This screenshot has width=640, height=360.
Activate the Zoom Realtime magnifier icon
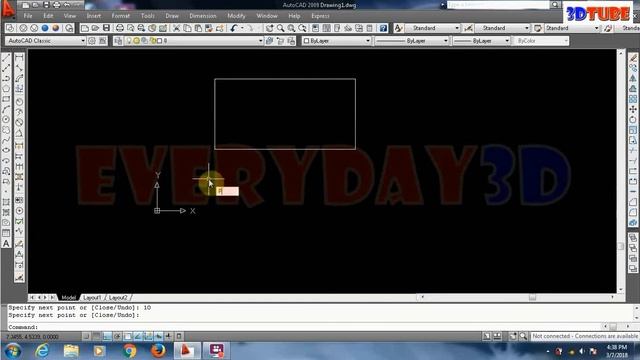pyautogui.click(x=280, y=28)
